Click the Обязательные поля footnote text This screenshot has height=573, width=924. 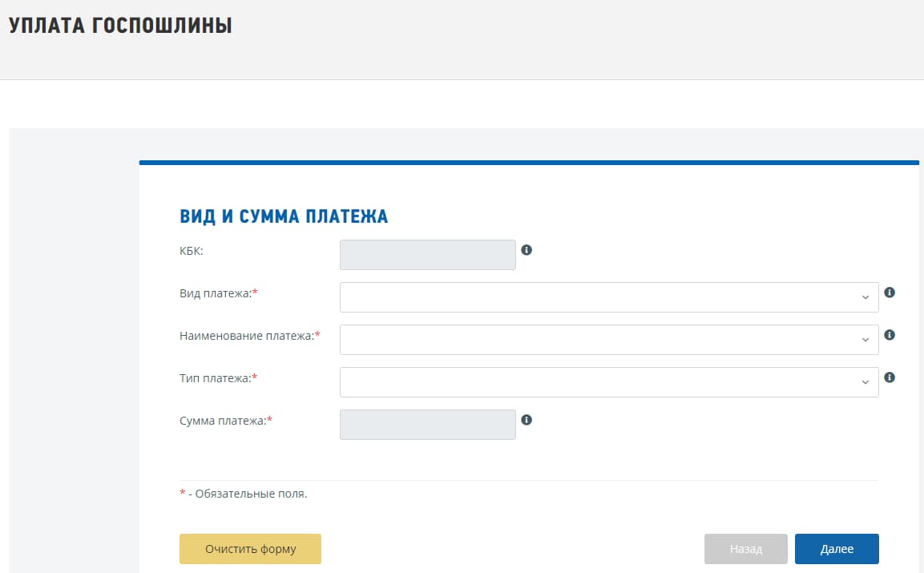pyautogui.click(x=251, y=494)
